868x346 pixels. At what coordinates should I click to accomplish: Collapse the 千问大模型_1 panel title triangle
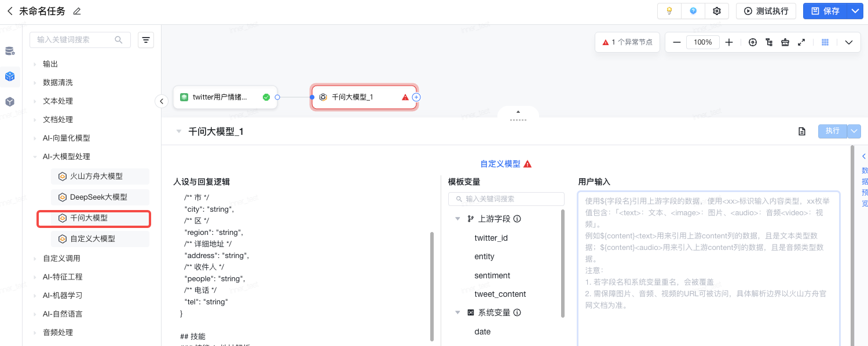coord(179,131)
